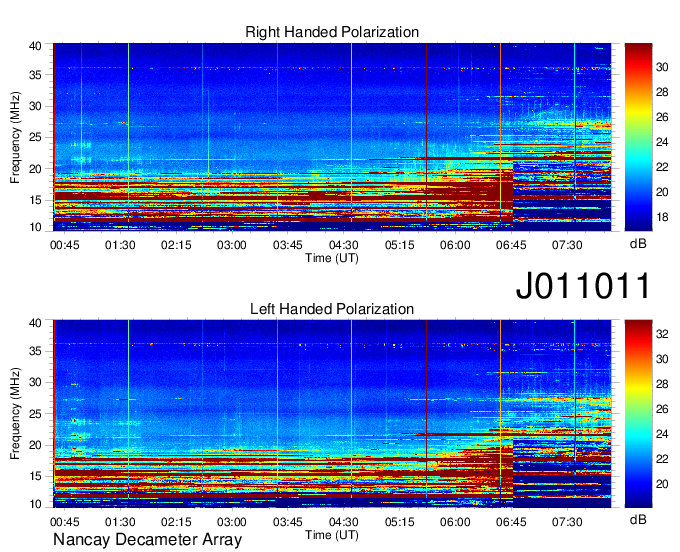Click "04:30" time tick under Right Handed plot

[343, 245]
